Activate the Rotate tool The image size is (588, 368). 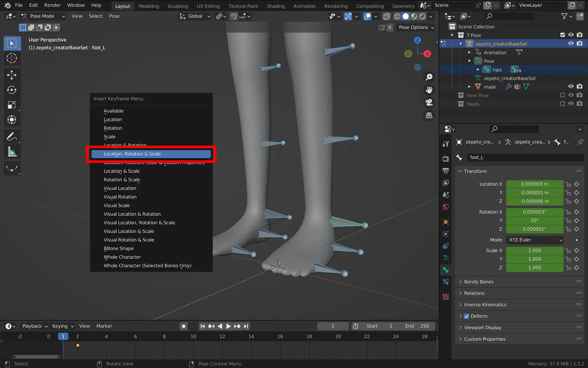(x=12, y=90)
